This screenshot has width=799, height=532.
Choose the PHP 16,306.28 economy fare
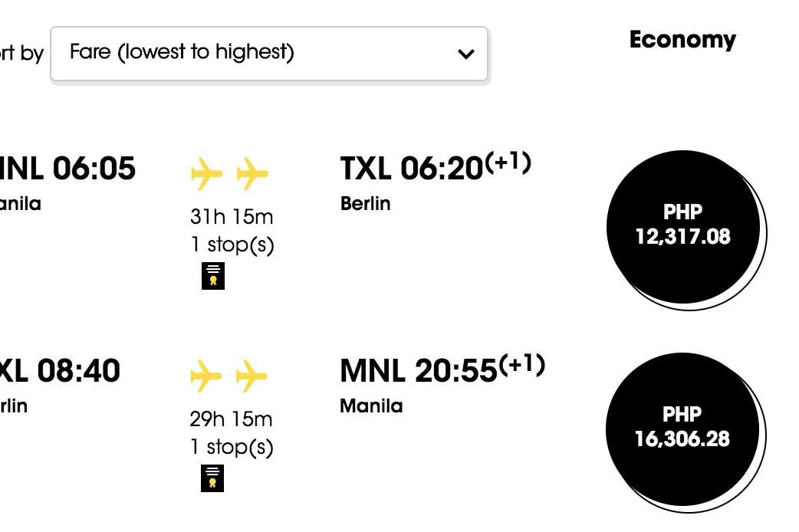pyautogui.click(x=682, y=428)
